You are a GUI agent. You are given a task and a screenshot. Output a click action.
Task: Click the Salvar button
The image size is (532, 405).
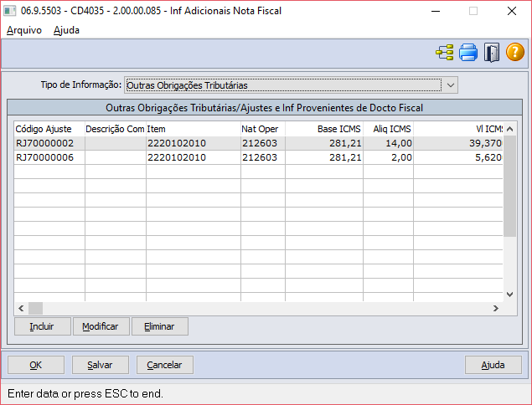101,365
